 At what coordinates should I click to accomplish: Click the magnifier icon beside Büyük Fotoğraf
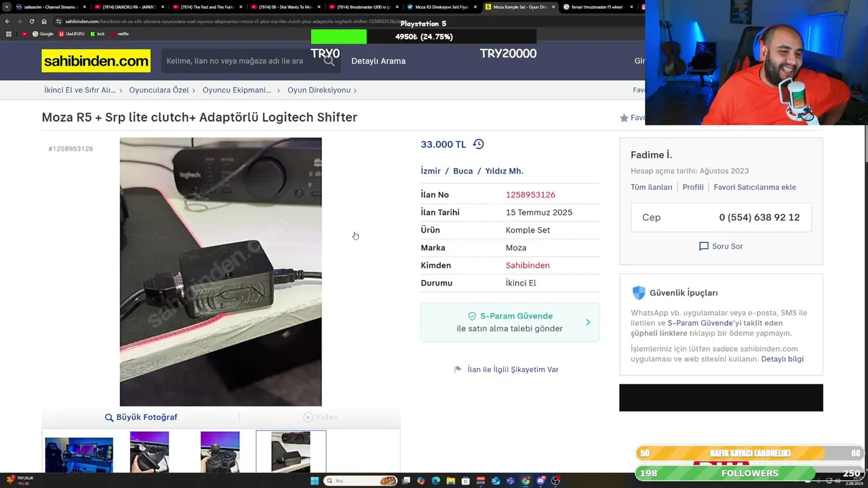(x=108, y=418)
